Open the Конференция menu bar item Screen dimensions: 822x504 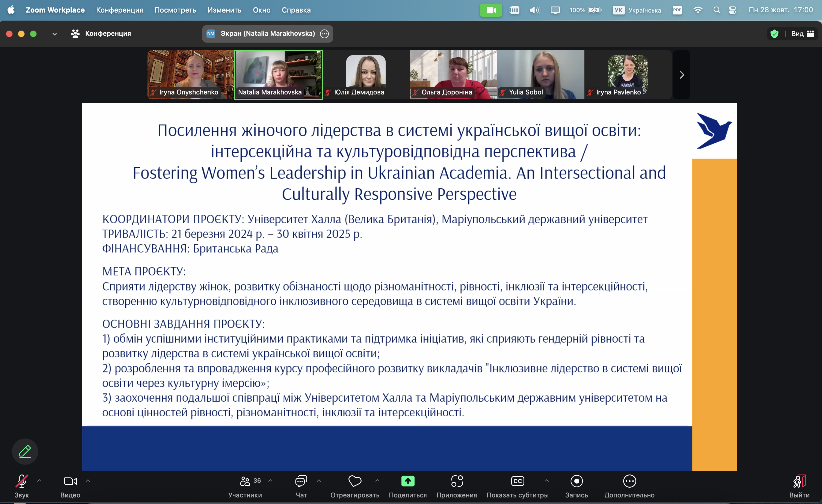tap(119, 10)
